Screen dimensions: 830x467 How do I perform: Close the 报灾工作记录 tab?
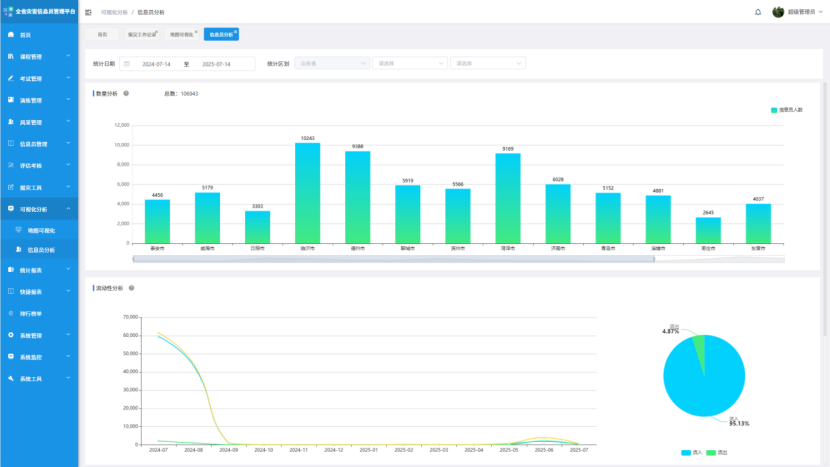157,32
